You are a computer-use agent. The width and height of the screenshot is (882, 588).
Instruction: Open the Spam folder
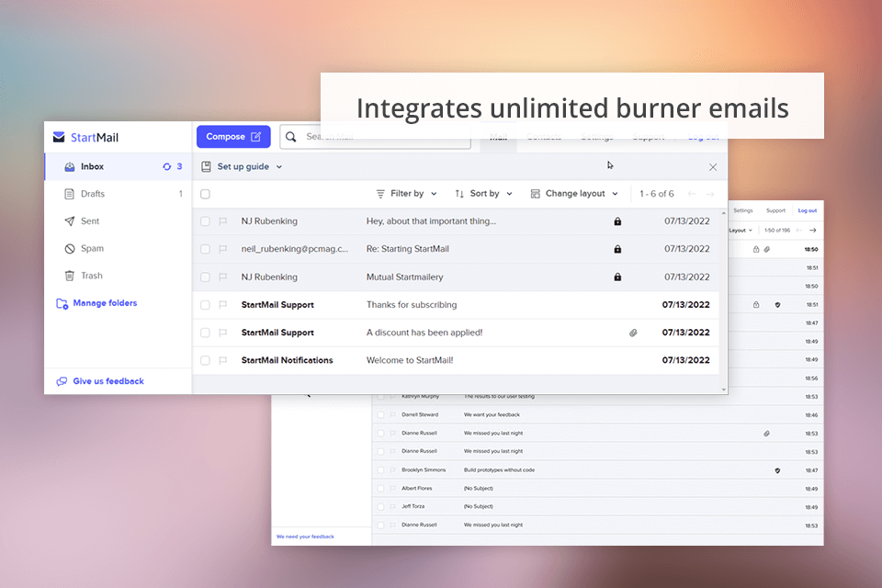click(119, 248)
